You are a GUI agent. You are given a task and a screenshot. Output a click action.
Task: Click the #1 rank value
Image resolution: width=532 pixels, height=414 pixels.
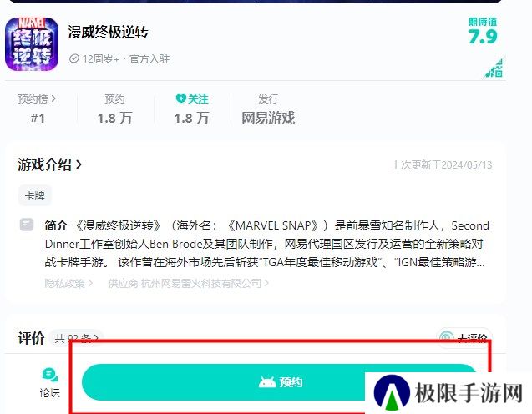click(38, 118)
